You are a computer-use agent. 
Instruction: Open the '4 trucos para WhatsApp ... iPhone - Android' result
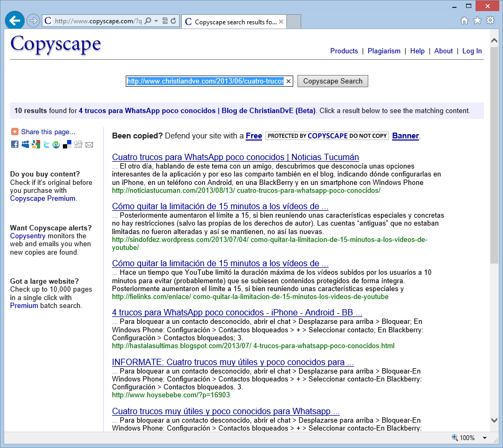[237, 312]
